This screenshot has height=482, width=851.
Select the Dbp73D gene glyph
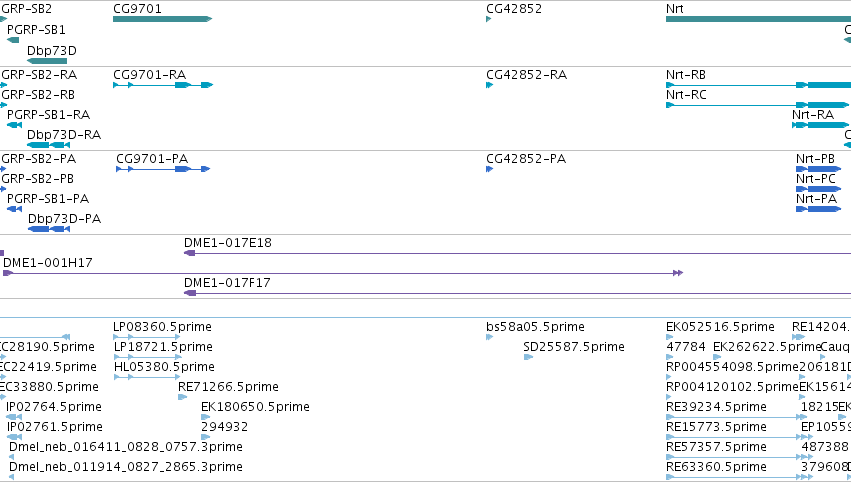tap(46, 61)
